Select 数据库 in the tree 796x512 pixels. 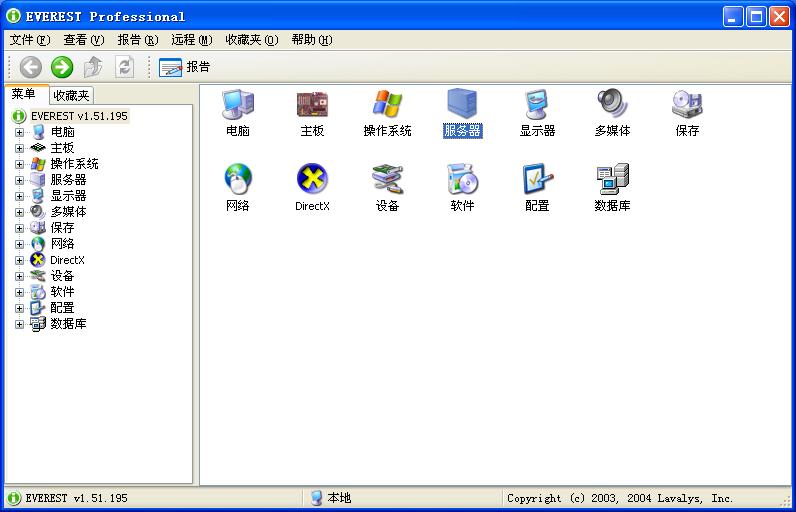[68, 324]
